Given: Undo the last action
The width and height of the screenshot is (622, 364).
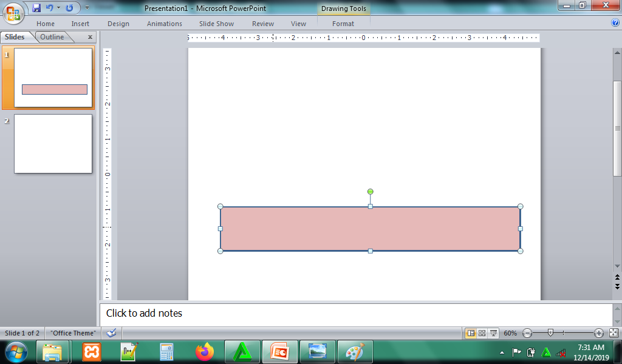Looking at the screenshot, I should [49, 8].
